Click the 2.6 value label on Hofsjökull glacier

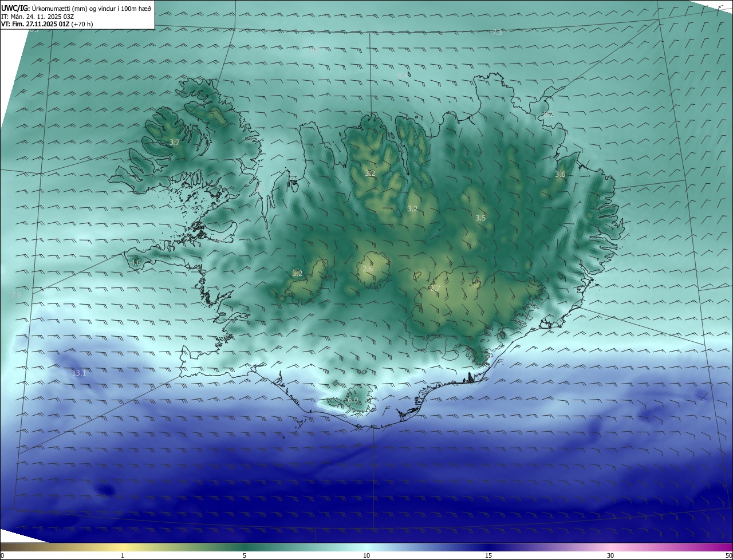368,269
